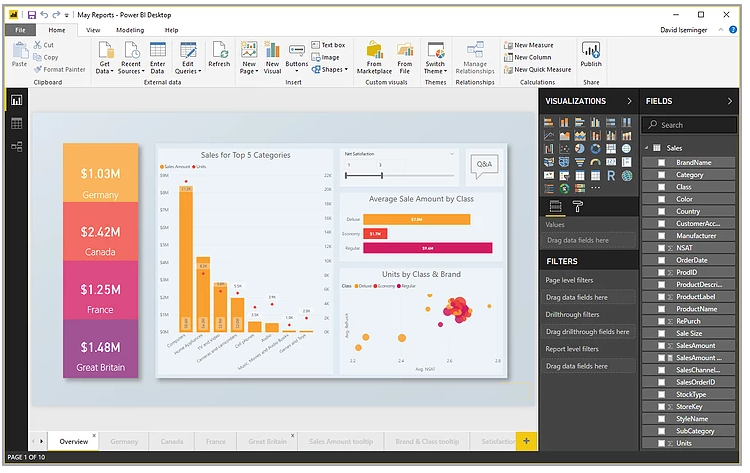Open Relationships (Model) view in left sidebar

tap(16, 146)
